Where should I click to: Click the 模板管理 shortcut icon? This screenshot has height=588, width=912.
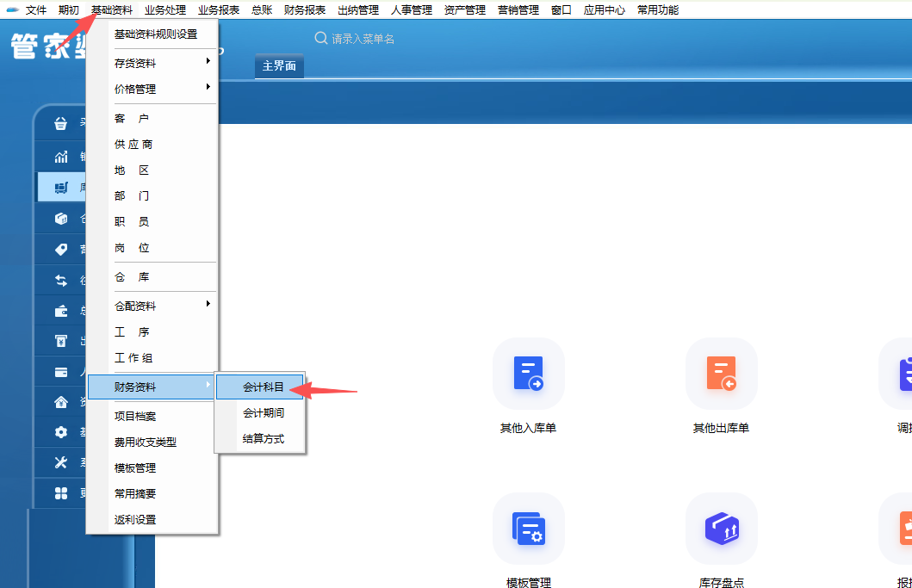point(528,528)
